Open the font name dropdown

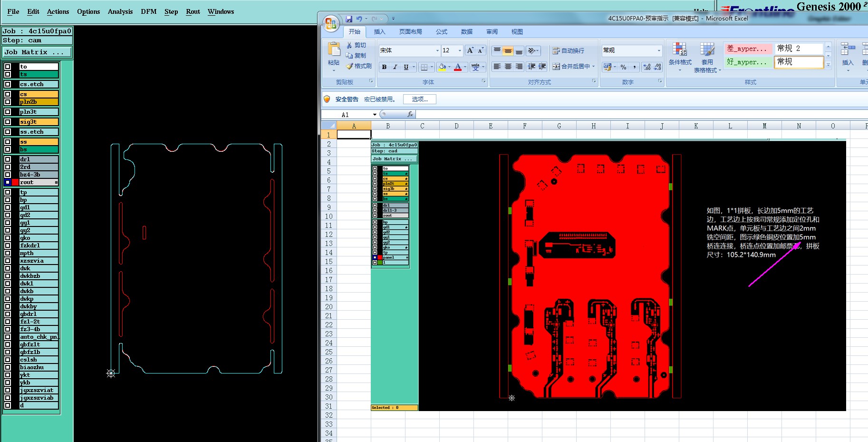(437, 50)
